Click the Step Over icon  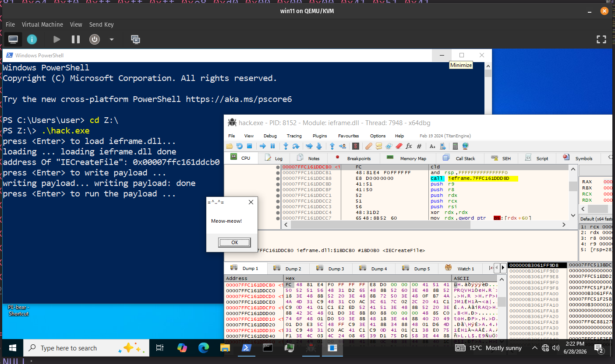click(296, 146)
